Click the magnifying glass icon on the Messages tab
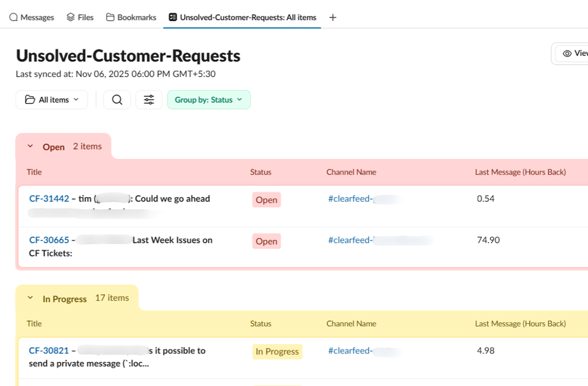The height and width of the screenshot is (386, 588). [14, 17]
